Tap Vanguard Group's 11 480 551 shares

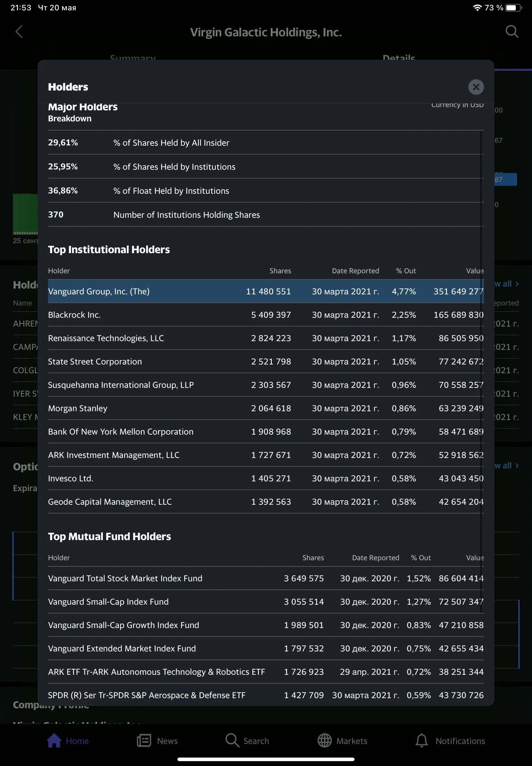(268, 291)
